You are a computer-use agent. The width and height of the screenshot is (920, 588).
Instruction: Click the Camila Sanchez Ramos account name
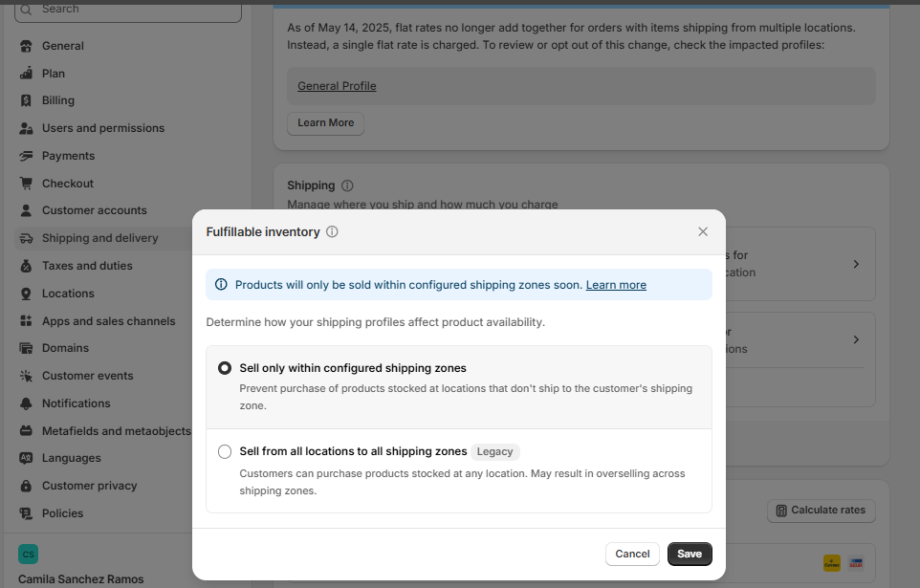tap(81, 579)
